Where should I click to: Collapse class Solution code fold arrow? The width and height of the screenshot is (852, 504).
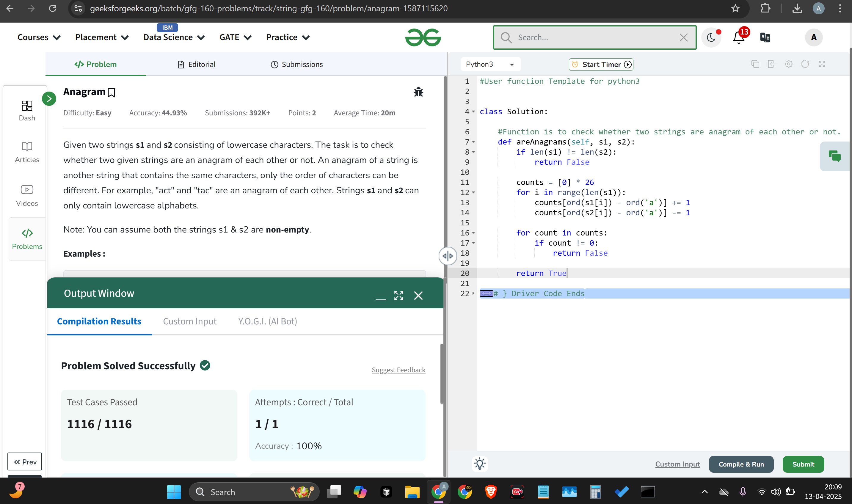click(x=473, y=112)
